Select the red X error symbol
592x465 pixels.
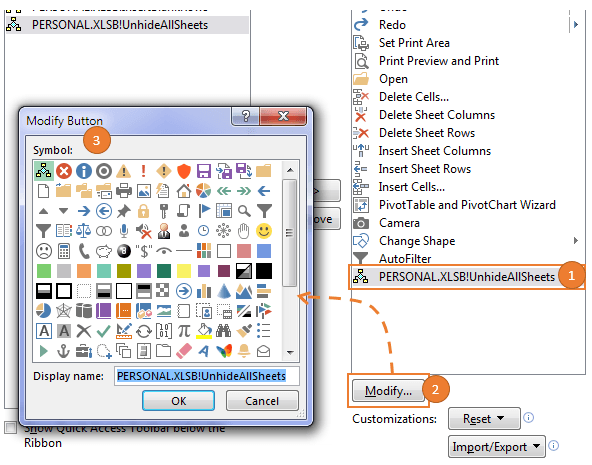[x=64, y=171]
